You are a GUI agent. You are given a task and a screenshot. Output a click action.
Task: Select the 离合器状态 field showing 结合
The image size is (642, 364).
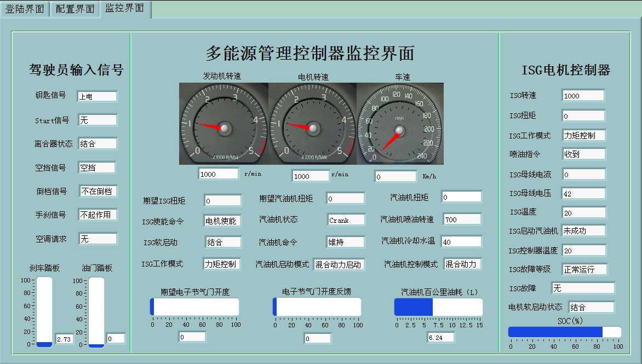tap(98, 144)
